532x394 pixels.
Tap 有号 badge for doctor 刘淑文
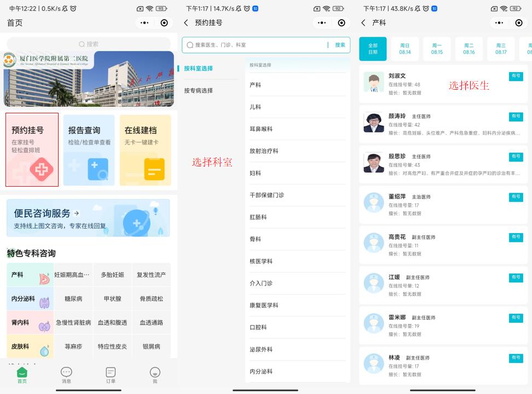point(516,77)
